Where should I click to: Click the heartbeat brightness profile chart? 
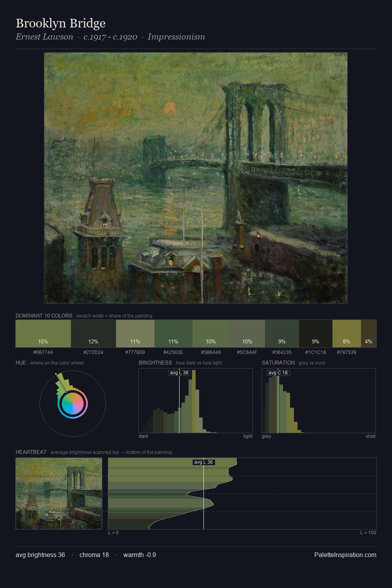[242, 494]
